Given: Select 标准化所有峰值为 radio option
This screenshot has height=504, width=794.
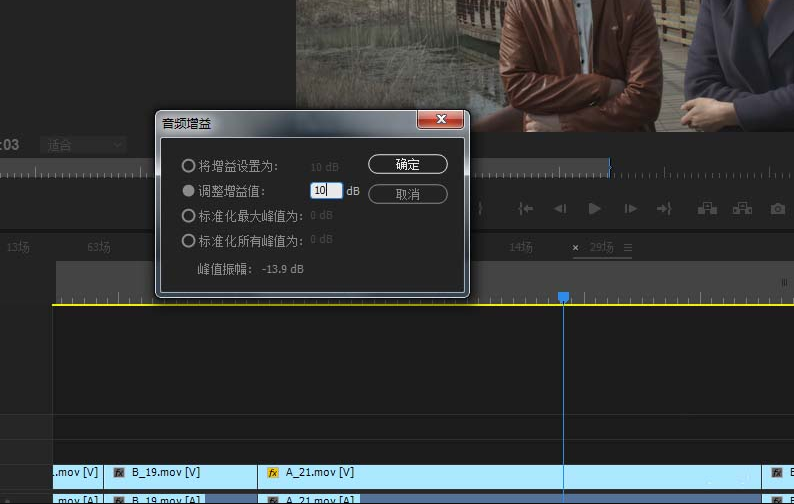Looking at the screenshot, I should [x=188, y=241].
